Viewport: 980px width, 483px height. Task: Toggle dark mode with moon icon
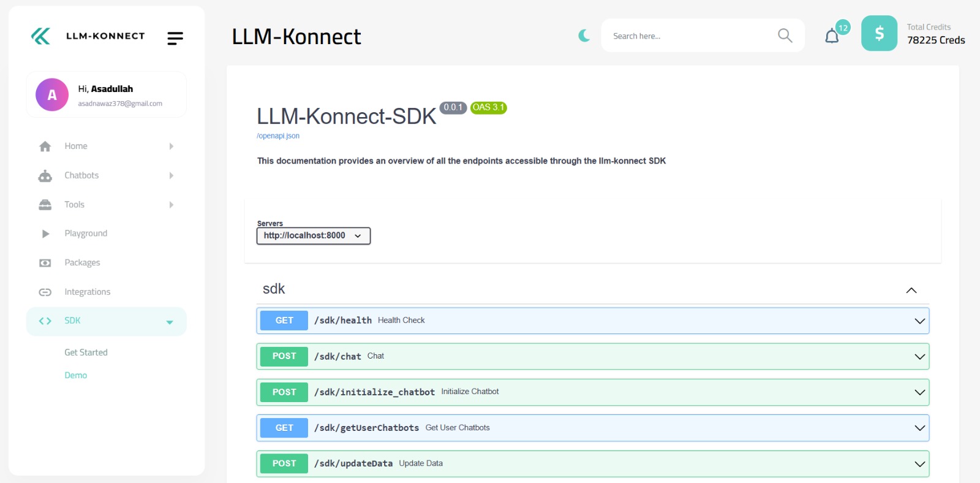[x=584, y=36]
